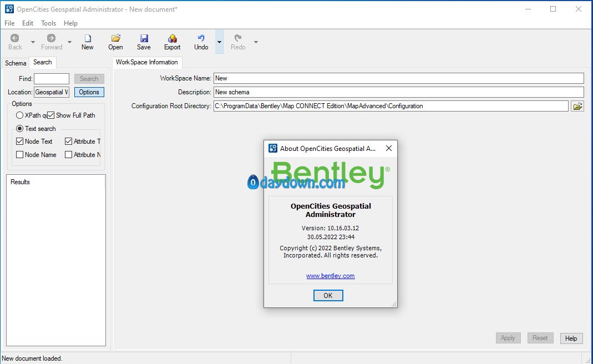
Task: Click the Apply button
Action: click(508, 338)
